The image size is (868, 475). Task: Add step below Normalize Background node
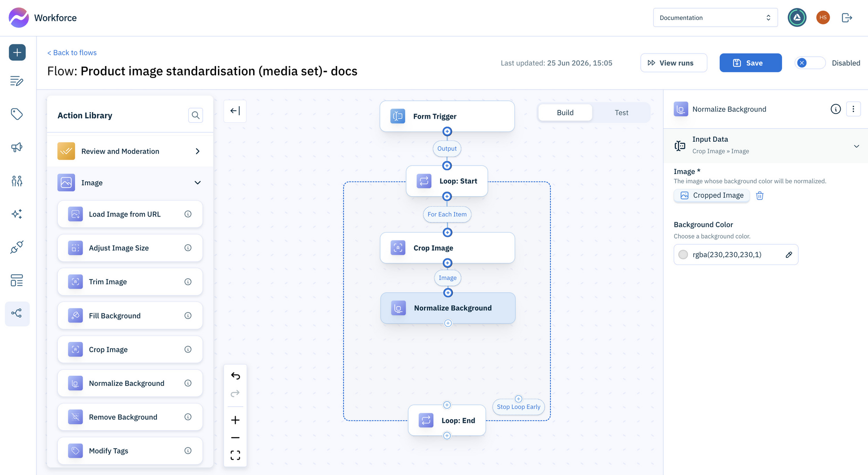tap(448, 323)
